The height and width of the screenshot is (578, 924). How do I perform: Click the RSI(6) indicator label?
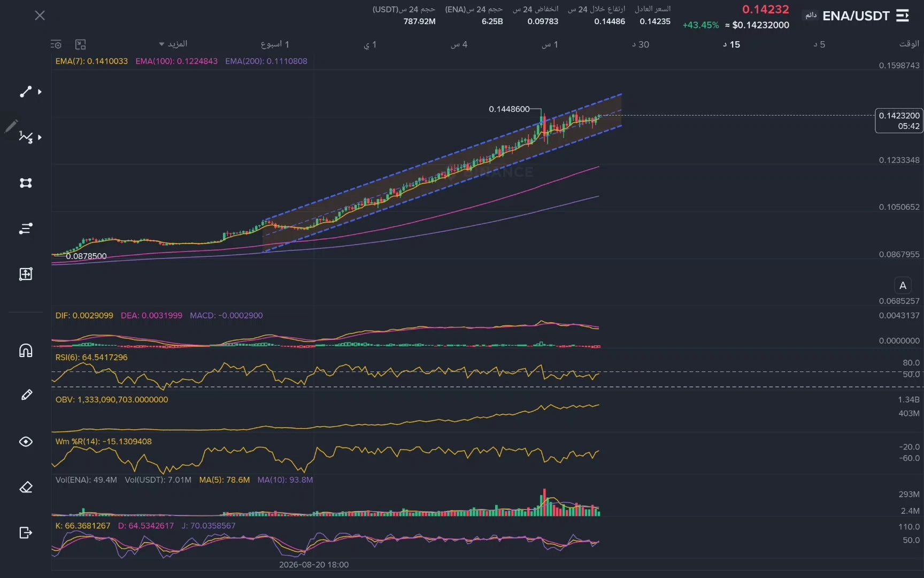91,357
